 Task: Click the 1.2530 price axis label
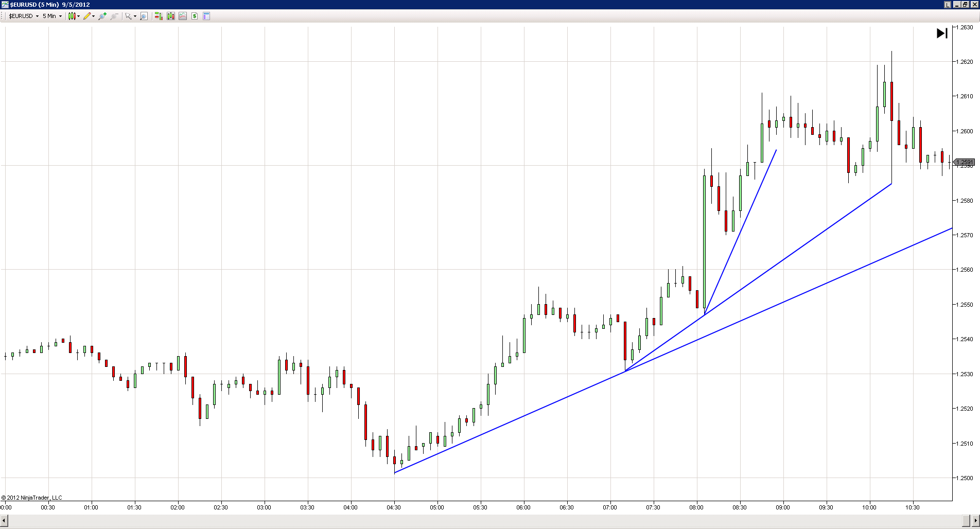click(x=965, y=374)
